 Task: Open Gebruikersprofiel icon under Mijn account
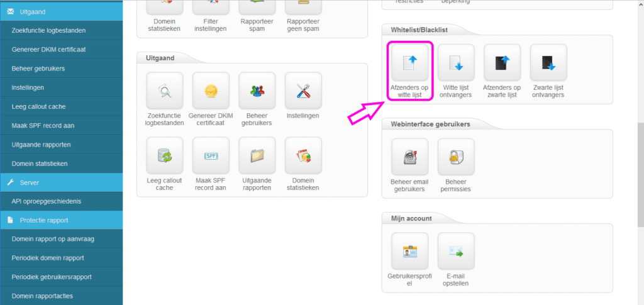pyautogui.click(x=409, y=252)
